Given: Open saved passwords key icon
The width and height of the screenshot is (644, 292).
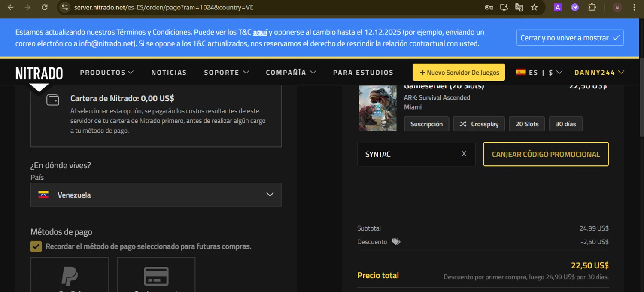Looking at the screenshot, I should [489, 7].
